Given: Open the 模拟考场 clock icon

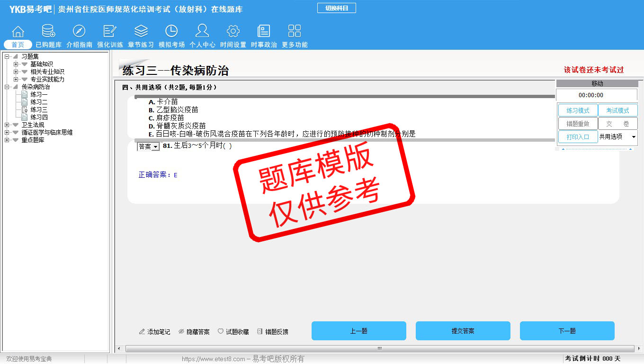Looking at the screenshot, I should coord(171,32).
